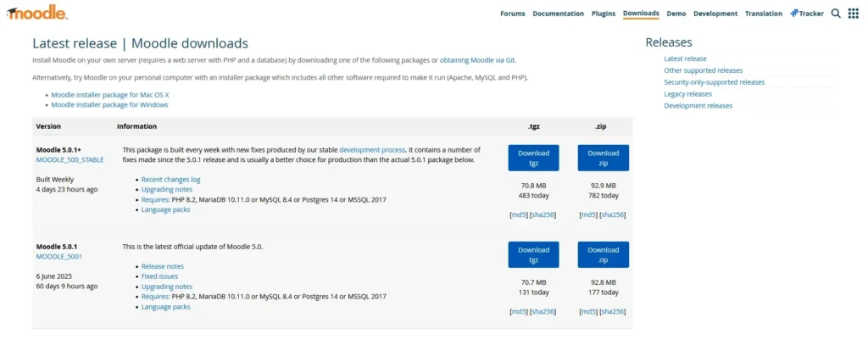Open Development releases in sidebar
This screenshot has height=351, width=868.
698,106
